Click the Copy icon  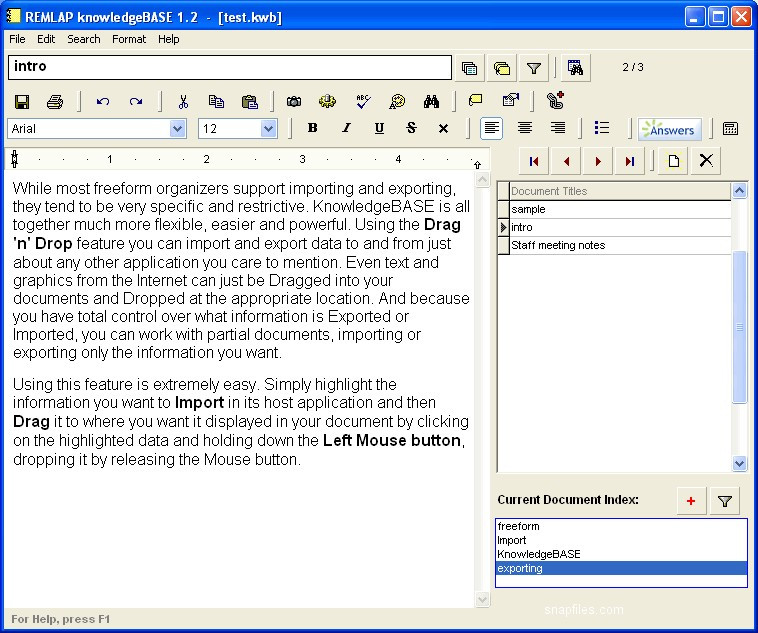(x=216, y=102)
